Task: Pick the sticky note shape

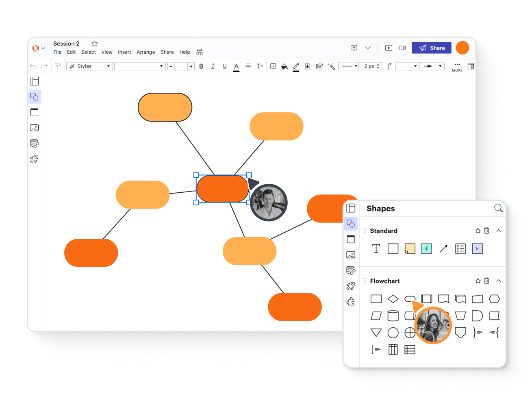Action: coord(410,248)
